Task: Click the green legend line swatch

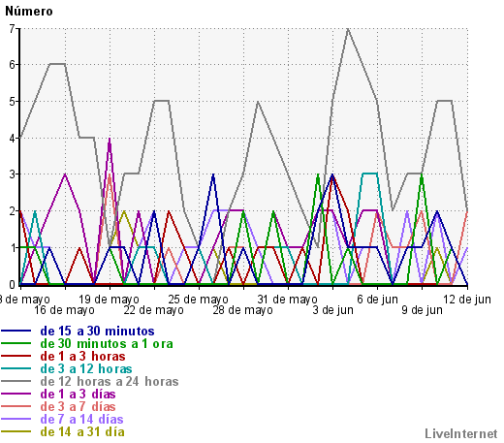Action: coord(16,343)
